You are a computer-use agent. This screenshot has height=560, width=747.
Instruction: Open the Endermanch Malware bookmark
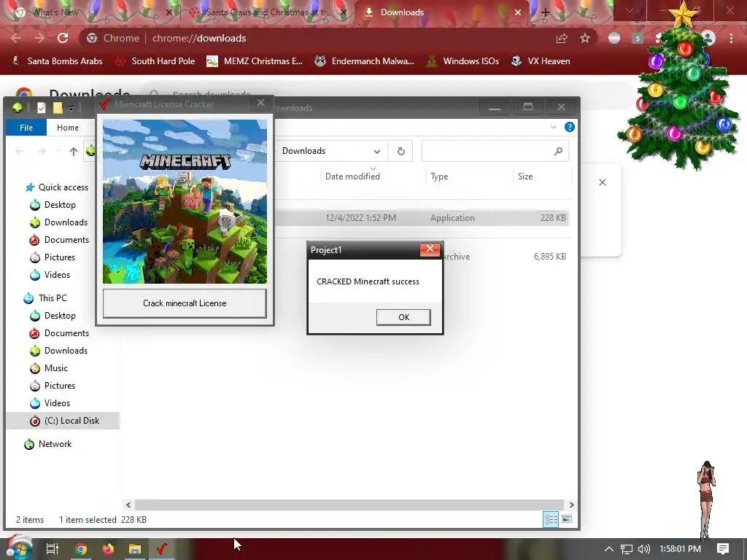(x=365, y=61)
